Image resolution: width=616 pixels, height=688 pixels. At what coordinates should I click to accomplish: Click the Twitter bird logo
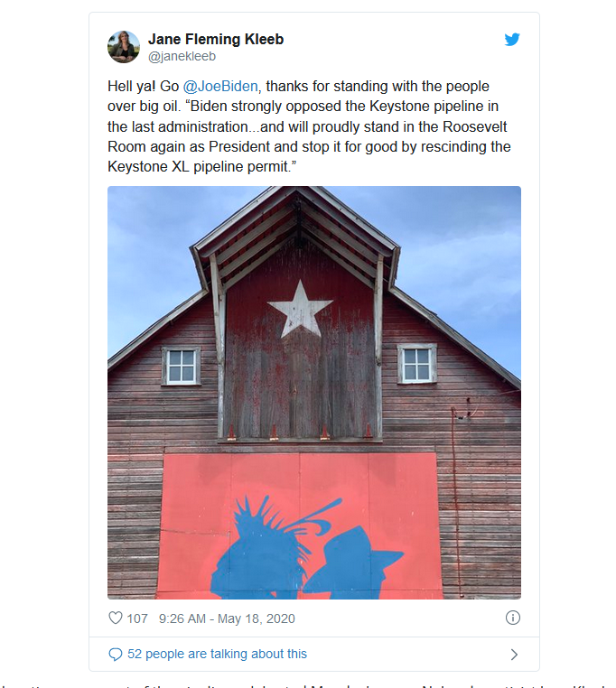tap(512, 39)
